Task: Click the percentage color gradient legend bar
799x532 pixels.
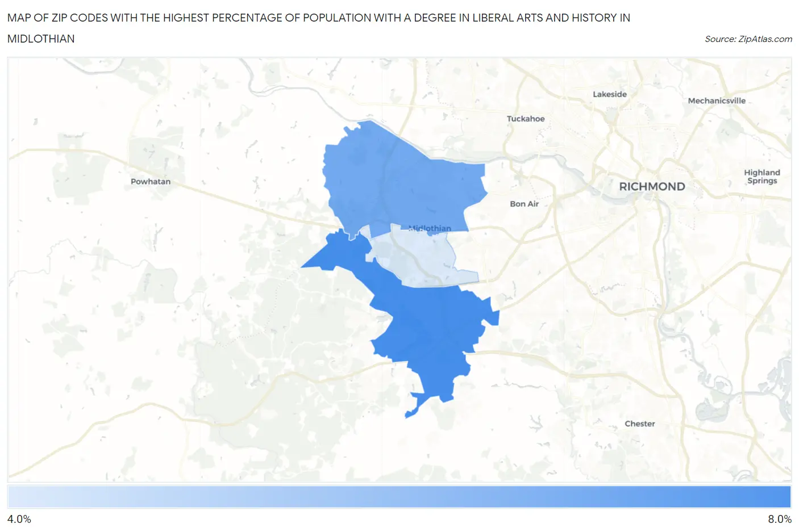Action: click(x=399, y=496)
